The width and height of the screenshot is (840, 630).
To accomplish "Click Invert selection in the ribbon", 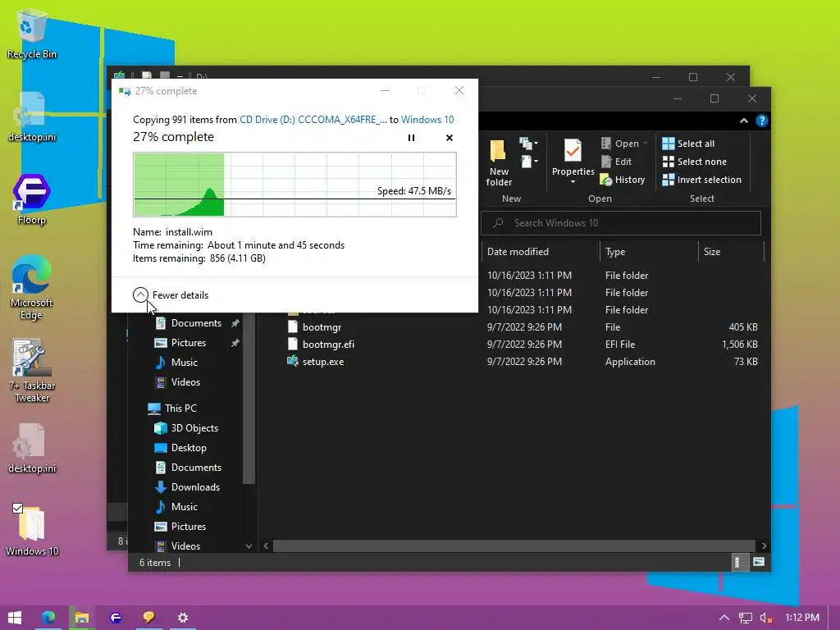I will (702, 180).
